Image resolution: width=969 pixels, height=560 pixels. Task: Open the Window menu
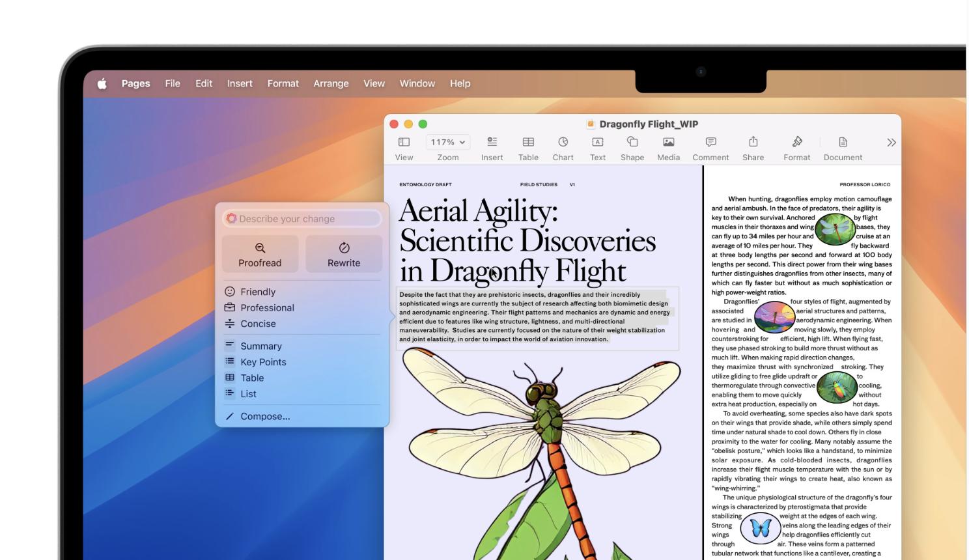pos(417,83)
